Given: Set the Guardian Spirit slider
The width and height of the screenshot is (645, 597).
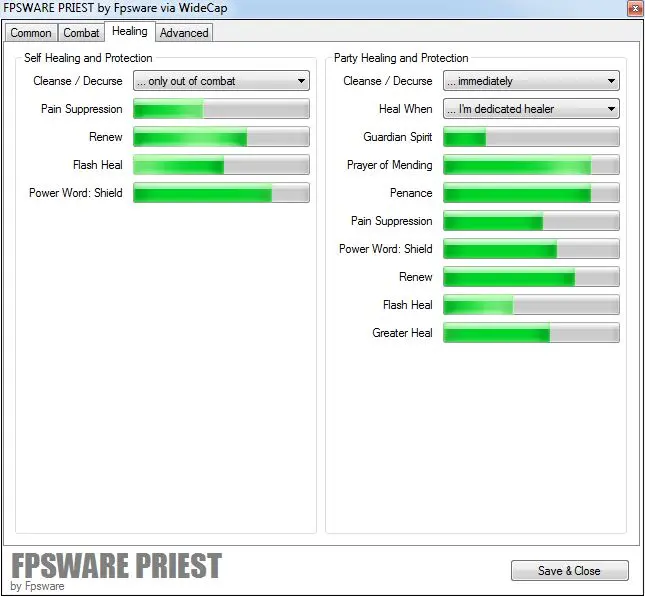Looking at the screenshot, I should (x=531, y=137).
